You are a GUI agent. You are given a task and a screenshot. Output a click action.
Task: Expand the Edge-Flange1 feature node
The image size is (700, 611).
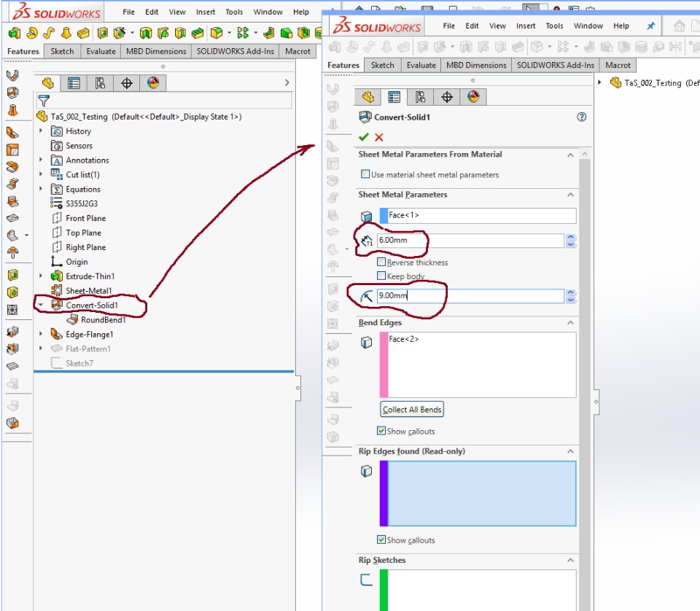click(41, 334)
